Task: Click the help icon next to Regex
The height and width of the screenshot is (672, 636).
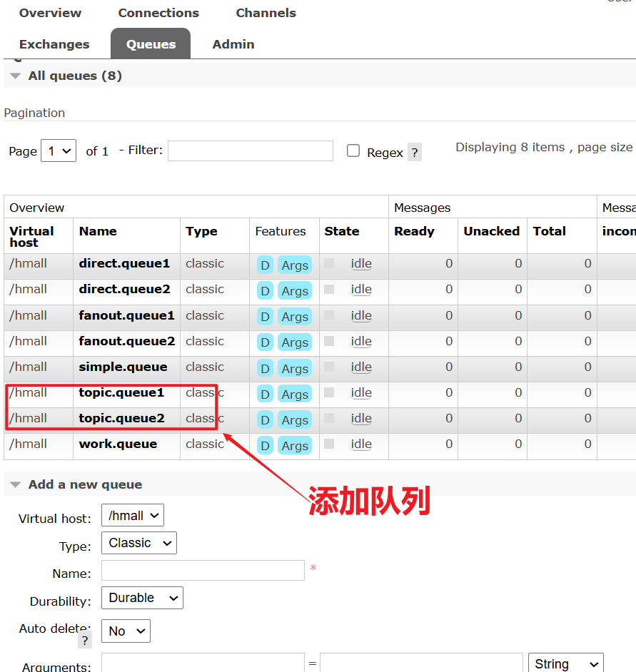Action: tap(414, 153)
